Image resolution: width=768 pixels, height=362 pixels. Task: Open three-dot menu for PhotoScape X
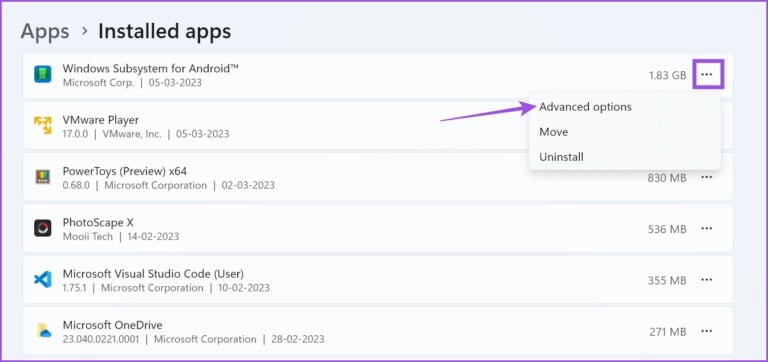[706, 229]
